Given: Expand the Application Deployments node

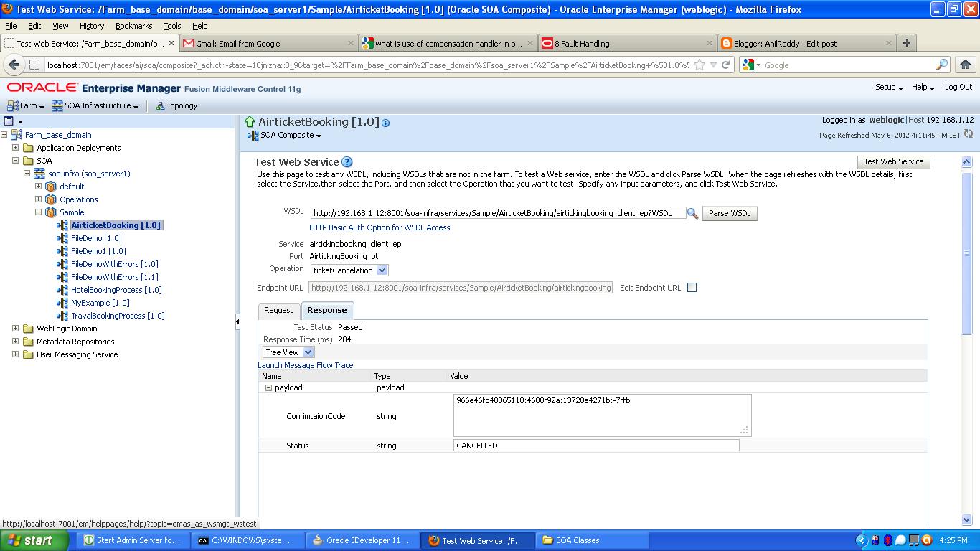Looking at the screenshot, I should [x=15, y=148].
